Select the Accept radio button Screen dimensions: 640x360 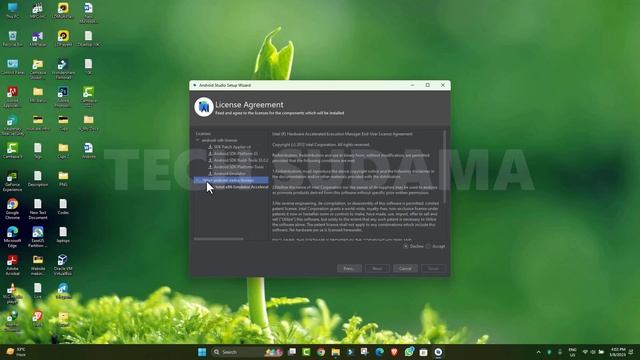pyautogui.click(x=428, y=247)
